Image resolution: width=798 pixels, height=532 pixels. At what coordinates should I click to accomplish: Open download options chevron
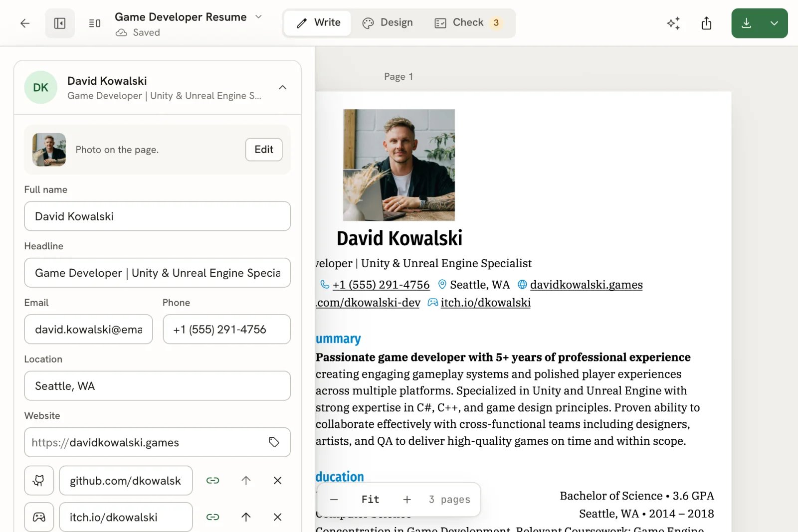tap(775, 23)
